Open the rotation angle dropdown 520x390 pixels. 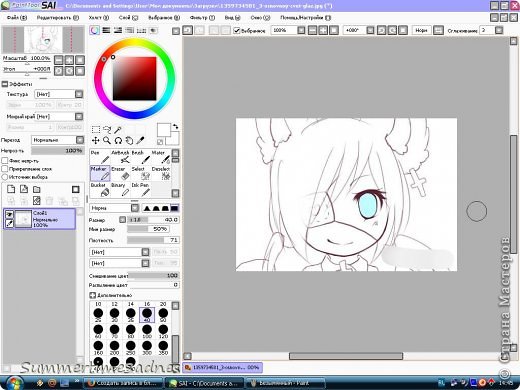coord(370,30)
